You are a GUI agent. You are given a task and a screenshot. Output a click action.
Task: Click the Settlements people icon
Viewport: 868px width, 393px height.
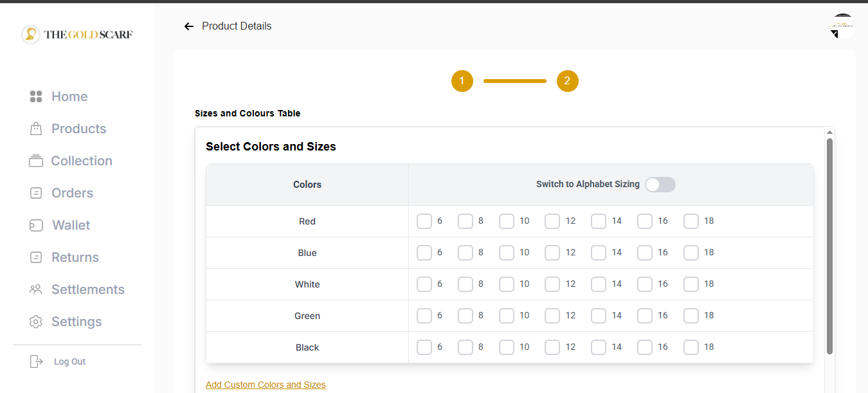click(36, 289)
